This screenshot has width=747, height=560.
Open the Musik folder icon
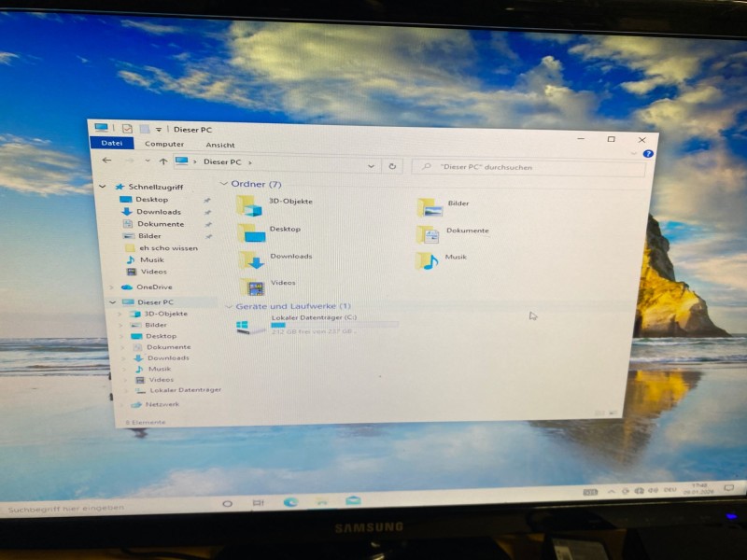pyautogui.click(x=427, y=260)
